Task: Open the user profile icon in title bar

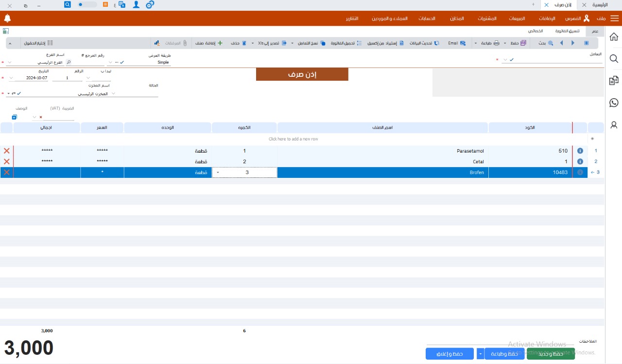Action: (137, 4)
